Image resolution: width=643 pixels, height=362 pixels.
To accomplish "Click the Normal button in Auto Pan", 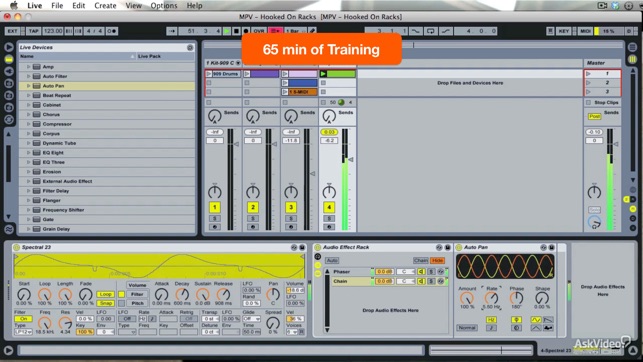I will pos(467,328).
